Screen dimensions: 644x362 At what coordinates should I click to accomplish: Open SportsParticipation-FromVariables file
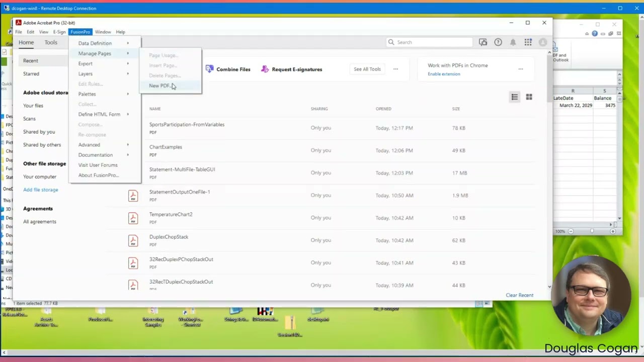[x=187, y=124]
